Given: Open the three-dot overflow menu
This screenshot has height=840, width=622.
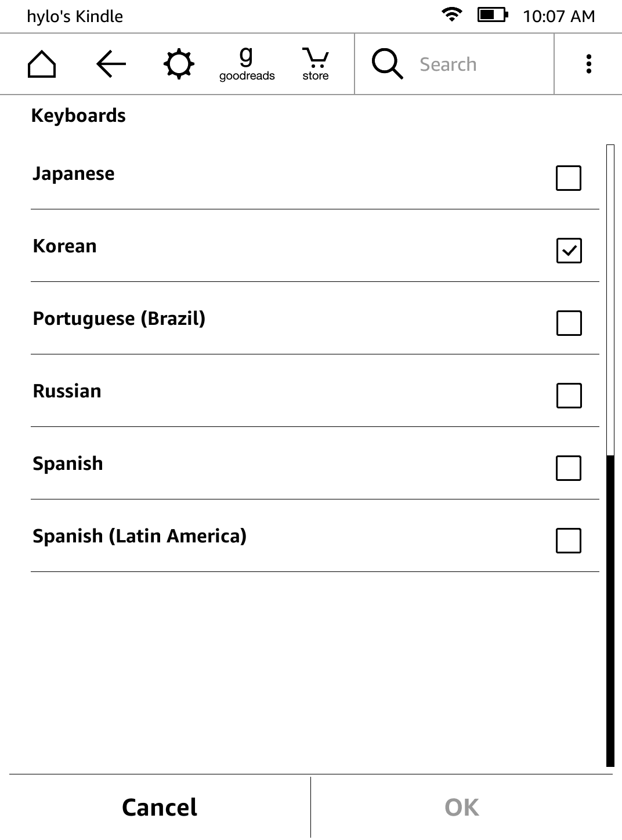Looking at the screenshot, I should (x=588, y=64).
